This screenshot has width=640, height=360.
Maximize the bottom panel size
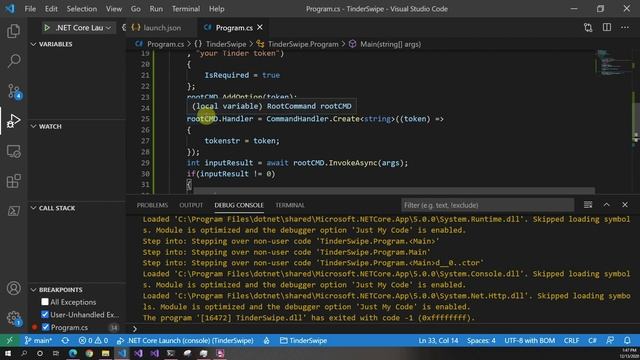click(607, 205)
